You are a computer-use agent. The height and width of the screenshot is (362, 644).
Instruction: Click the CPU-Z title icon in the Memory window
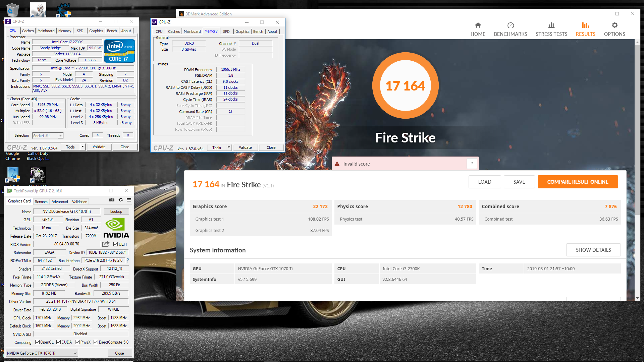click(x=154, y=22)
